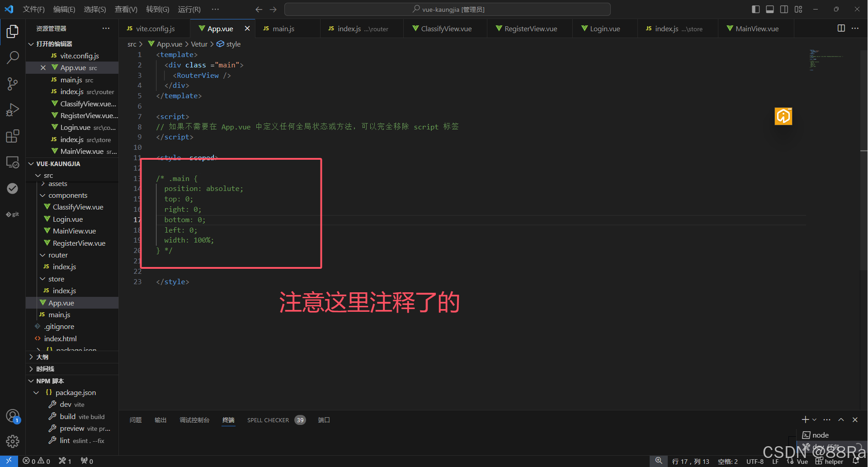This screenshot has height=467, width=868.
Task: Click the command center search bar
Action: (448, 9)
